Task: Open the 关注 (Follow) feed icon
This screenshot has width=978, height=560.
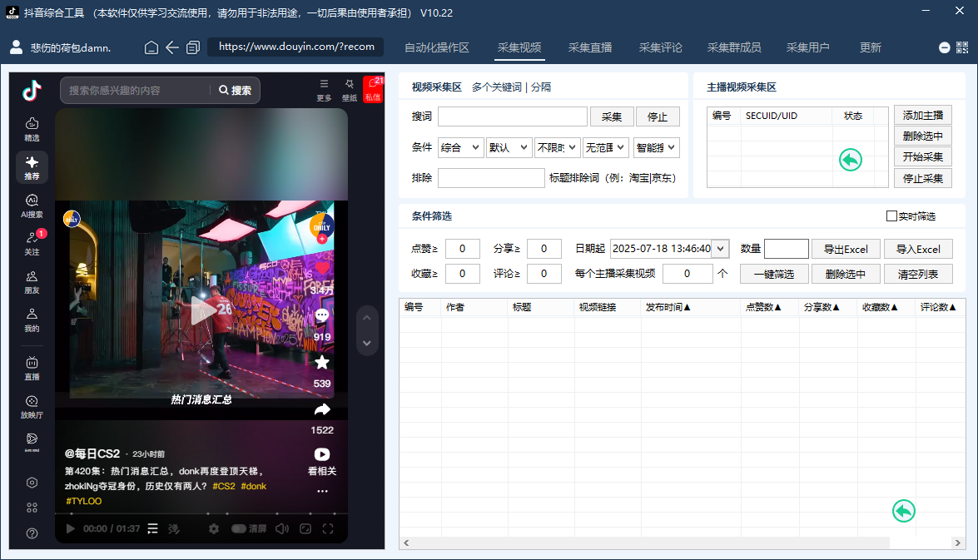Action: (32, 239)
